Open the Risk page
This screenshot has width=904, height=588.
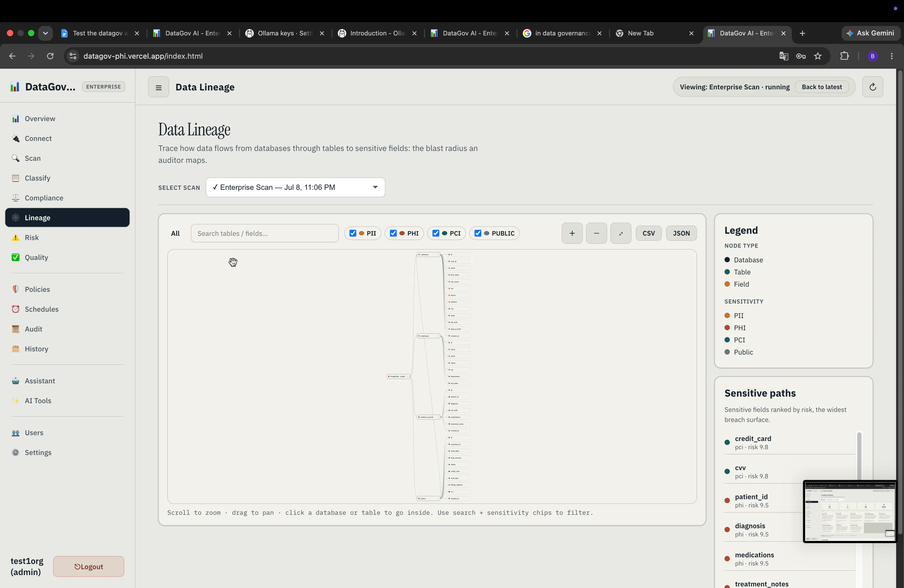coord(67,237)
